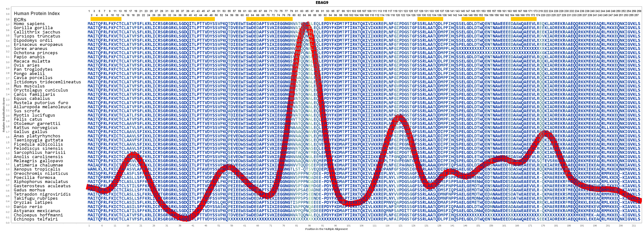Select the Canis familiaris species label
The height and width of the screenshot is (232, 644).
click(x=34, y=94)
